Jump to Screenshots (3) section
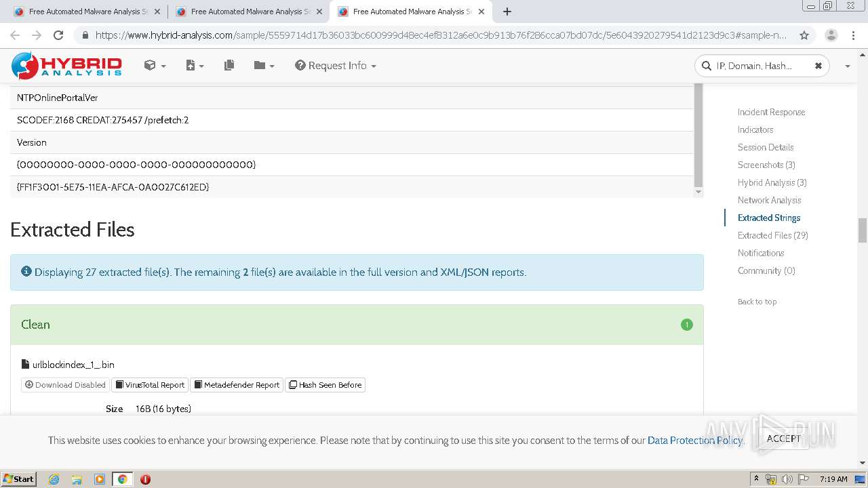Viewport: 868px width, 488px height. [x=766, y=165]
